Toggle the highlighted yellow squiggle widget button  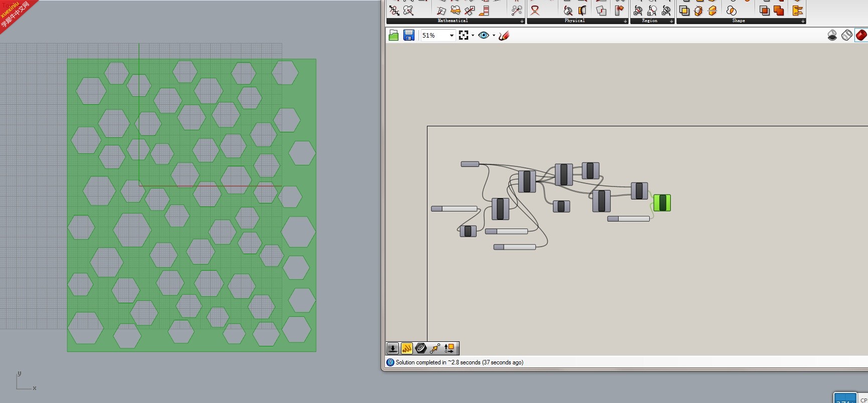coord(407,348)
